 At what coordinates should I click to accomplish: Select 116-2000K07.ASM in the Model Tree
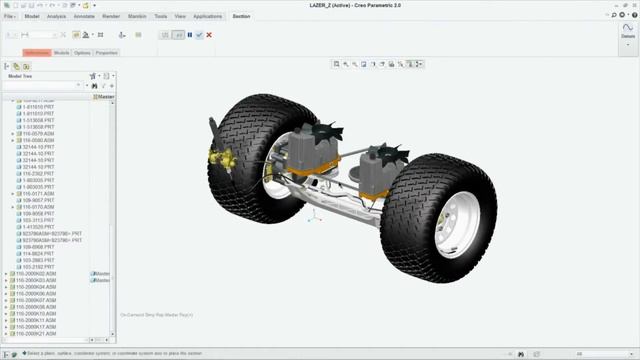pyautogui.click(x=36, y=300)
